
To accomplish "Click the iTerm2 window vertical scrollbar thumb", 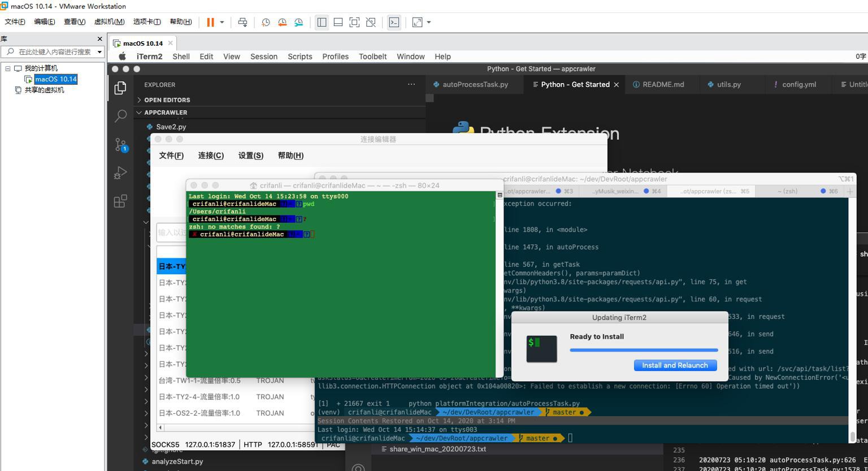I will (852, 437).
